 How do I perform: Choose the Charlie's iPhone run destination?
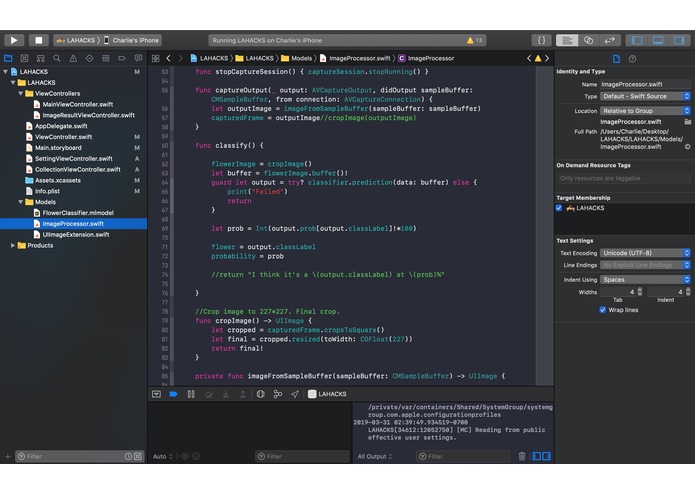tap(131, 40)
